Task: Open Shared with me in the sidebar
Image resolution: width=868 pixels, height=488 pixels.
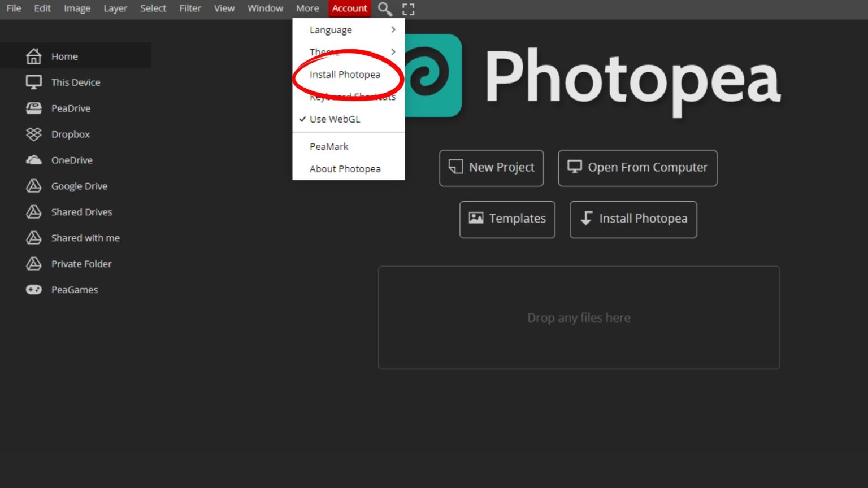Action: pyautogui.click(x=85, y=238)
